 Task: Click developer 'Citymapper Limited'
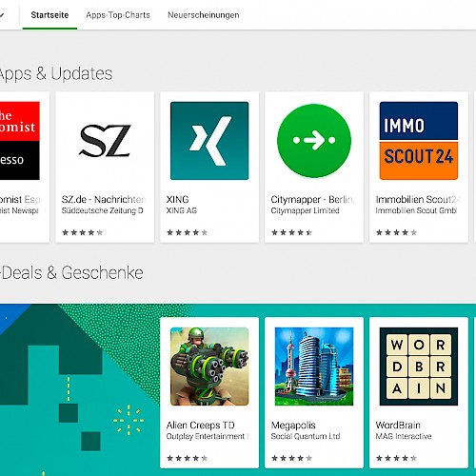(305, 210)
